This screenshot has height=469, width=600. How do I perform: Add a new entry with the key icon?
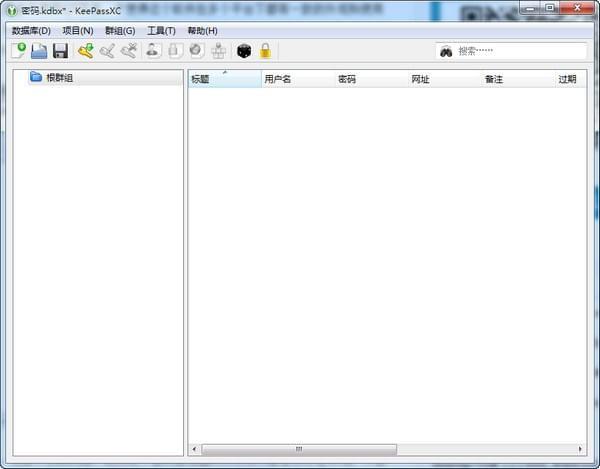click(86, 50)
